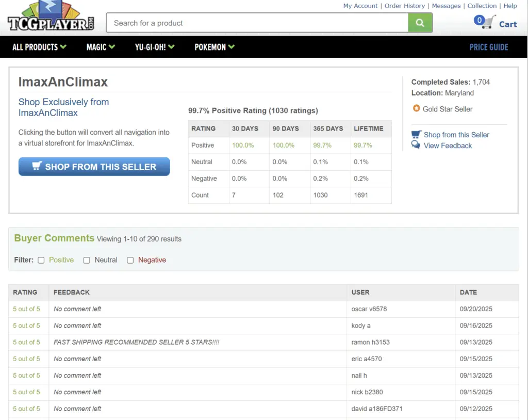Enable the Positive filter checkbox

(41, 260)
